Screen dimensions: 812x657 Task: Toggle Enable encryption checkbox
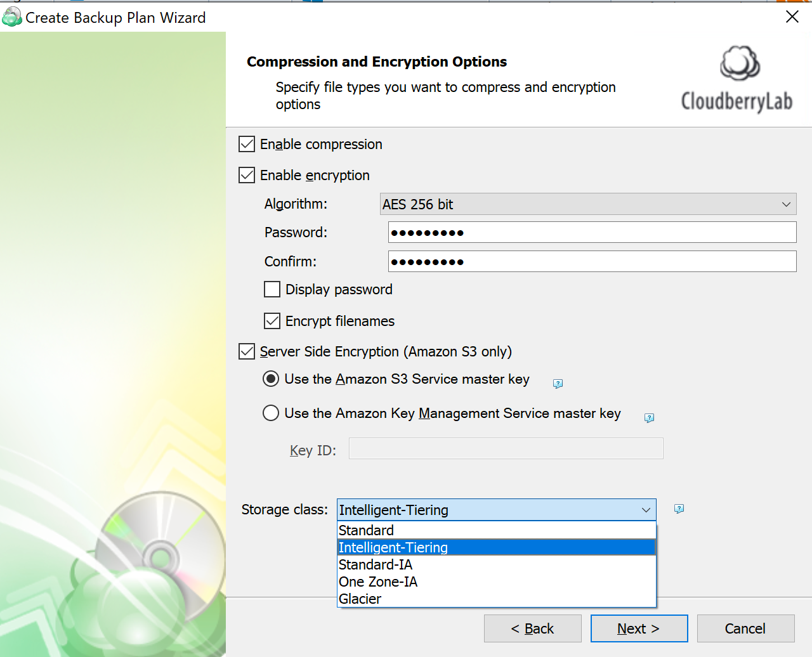tap(247, 175)
